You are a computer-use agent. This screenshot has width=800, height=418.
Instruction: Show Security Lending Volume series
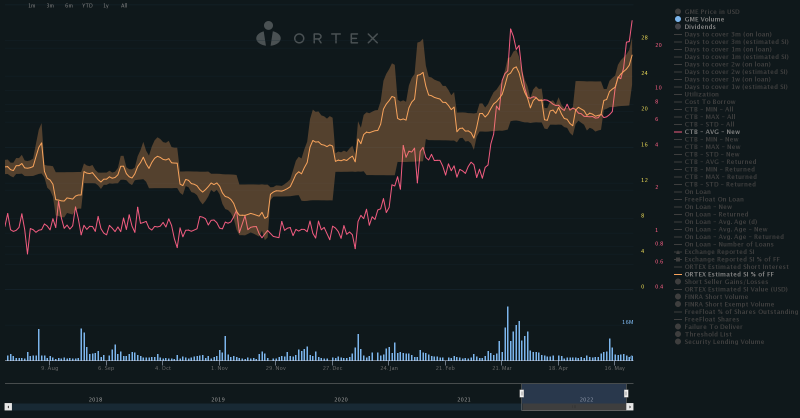pyautogui.click(x=719, y=342)
